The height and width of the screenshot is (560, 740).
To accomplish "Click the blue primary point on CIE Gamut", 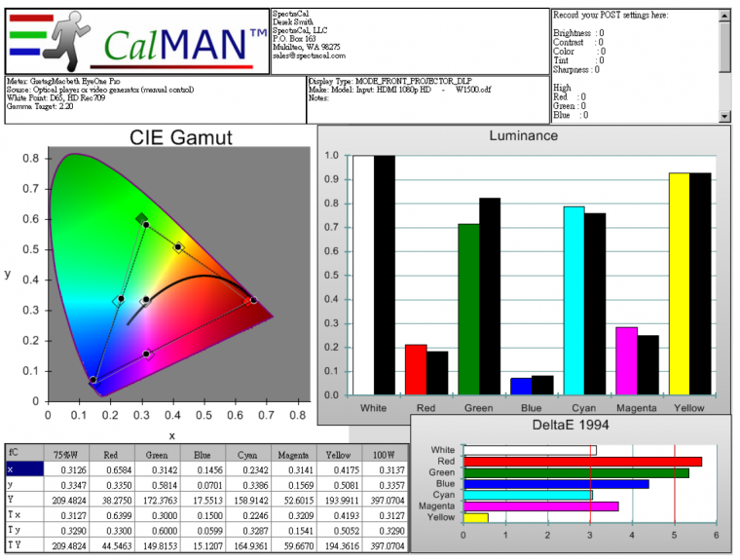I will tap(93, 380).
